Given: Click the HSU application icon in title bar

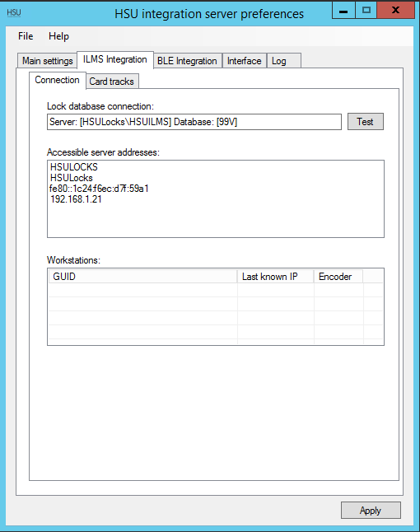Looking at the screenshot, I should click(14, 13).
